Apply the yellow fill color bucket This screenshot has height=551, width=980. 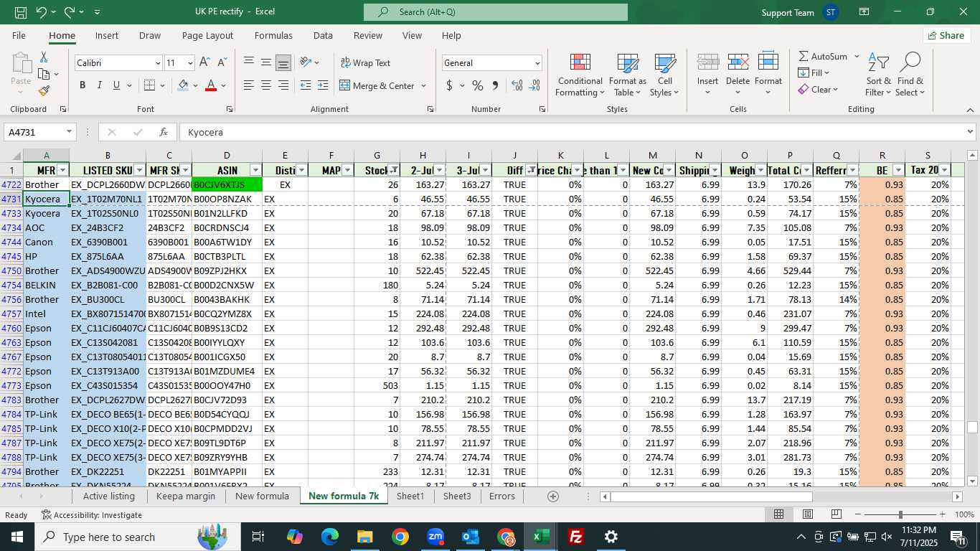tap(183, 85)
